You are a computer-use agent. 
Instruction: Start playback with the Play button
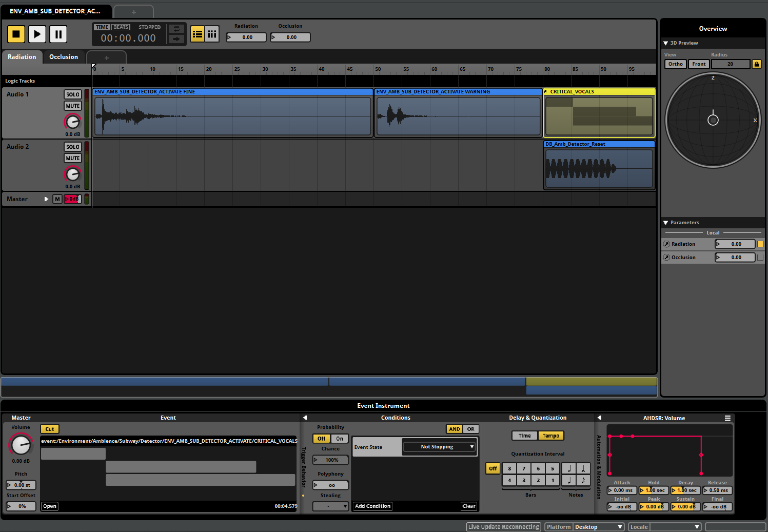[37, 34]
